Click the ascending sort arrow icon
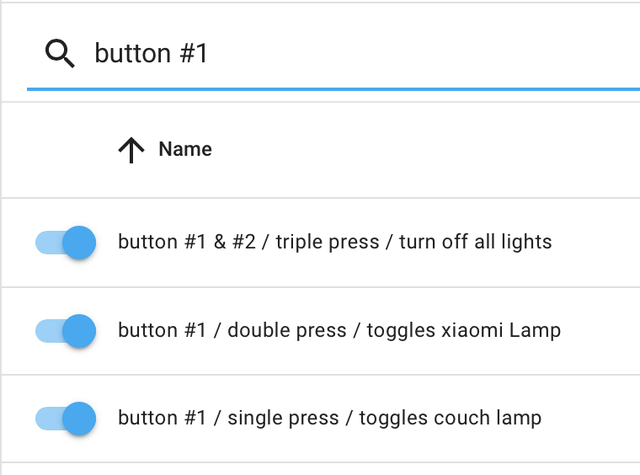Screen dimensions: 640x475 click(131, 150)
